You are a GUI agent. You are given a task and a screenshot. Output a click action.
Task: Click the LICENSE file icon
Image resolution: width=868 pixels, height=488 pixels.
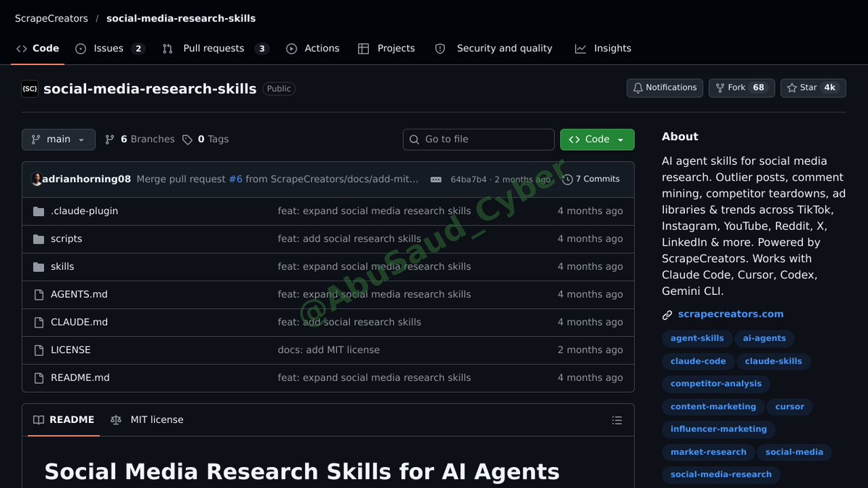[x=39, y=350]
